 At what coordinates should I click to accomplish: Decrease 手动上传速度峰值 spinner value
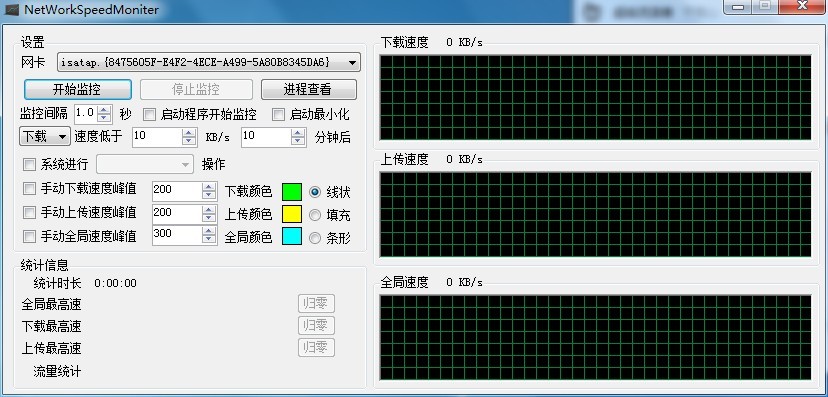[x=209, y=218]
